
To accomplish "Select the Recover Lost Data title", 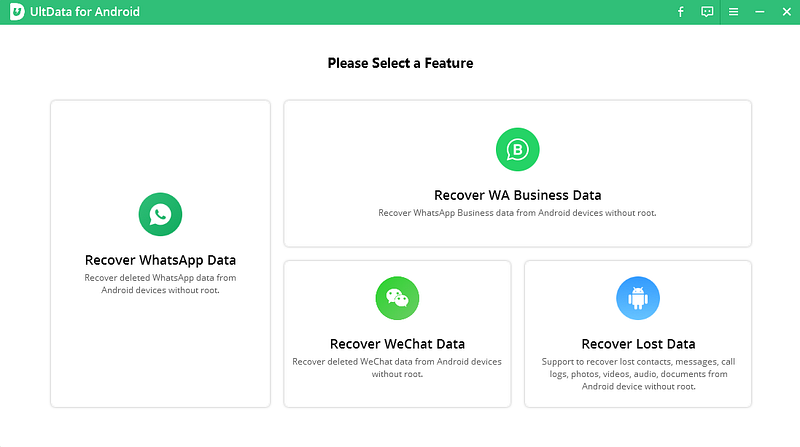I will (x=638, y=344).
